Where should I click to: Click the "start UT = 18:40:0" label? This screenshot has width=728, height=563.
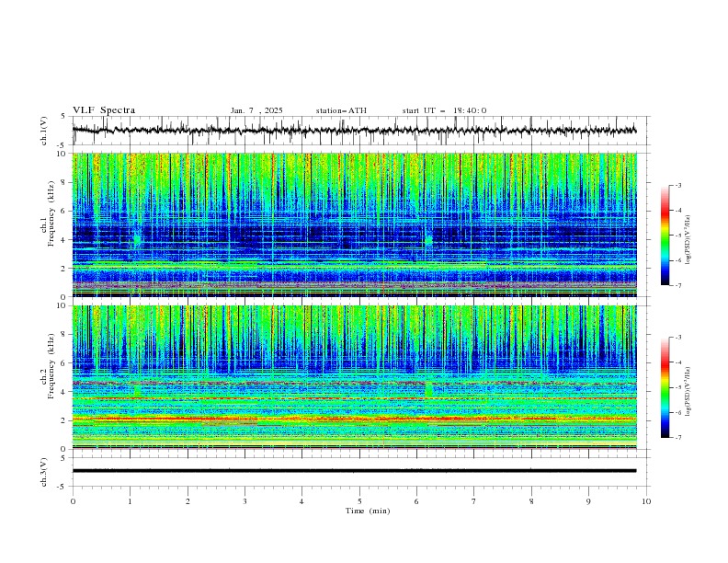[444, 110]
